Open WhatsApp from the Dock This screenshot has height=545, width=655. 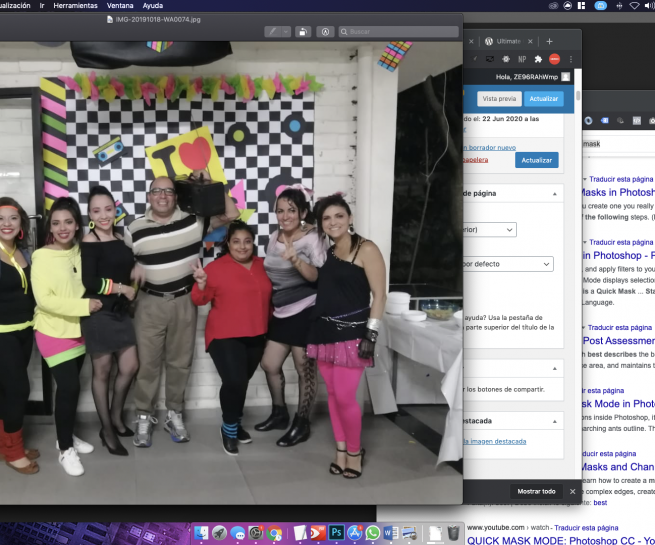[373, 533]
